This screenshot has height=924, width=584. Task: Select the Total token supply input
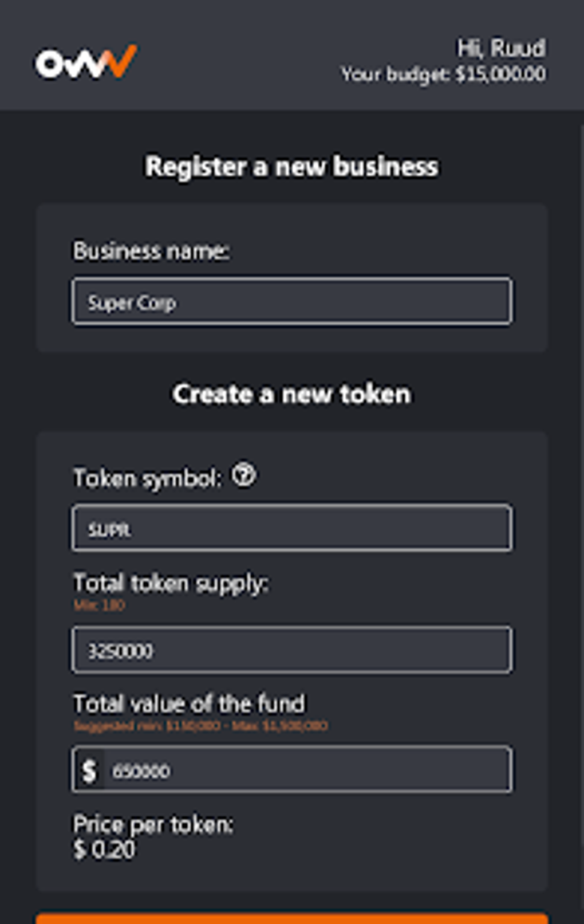click(292, 650)
